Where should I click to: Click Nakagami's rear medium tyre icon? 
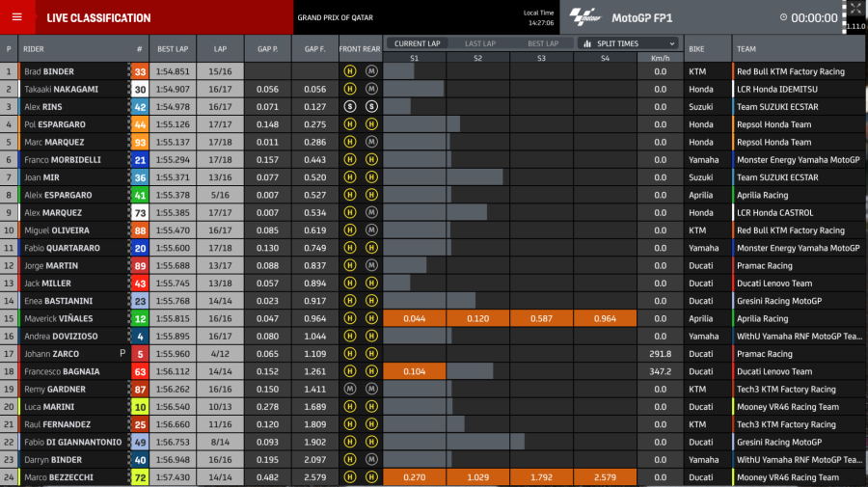coord(371,89)
